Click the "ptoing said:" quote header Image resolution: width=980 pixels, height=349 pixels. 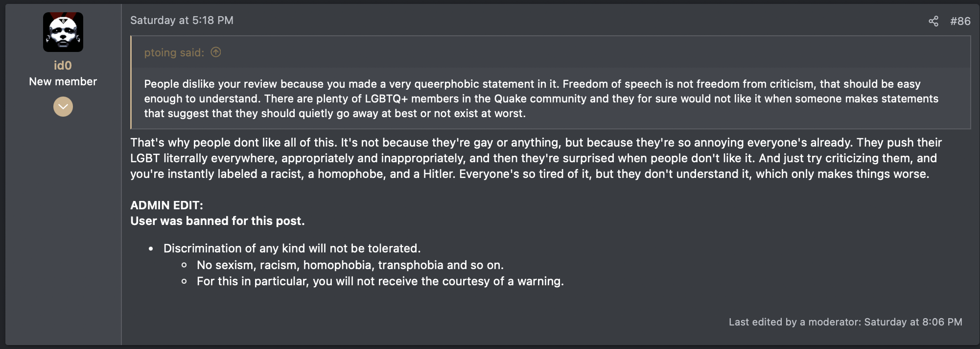pyautogui.click(x=174, y=52)
